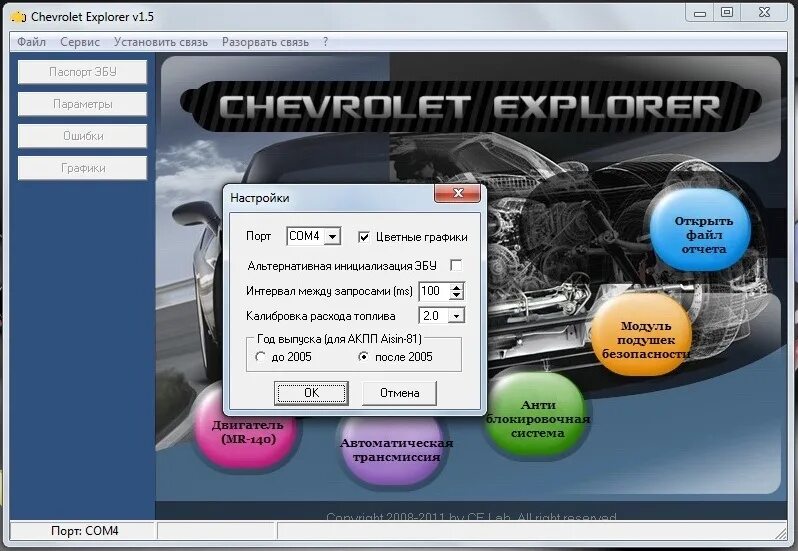Click the 'Разорвать связь' menu item
Screen dimensions: 798x551
click(265, 42)
